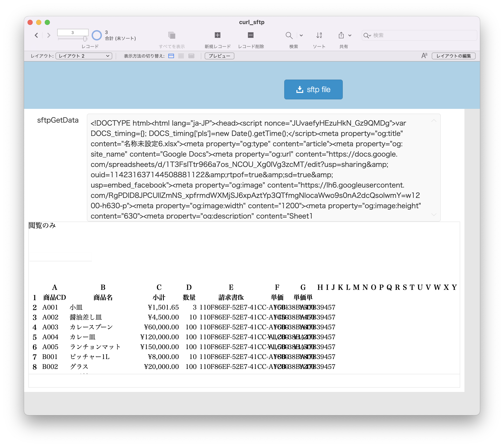
Task: Open the Layout 2 dropdown menu
Action: click(84, 56)
